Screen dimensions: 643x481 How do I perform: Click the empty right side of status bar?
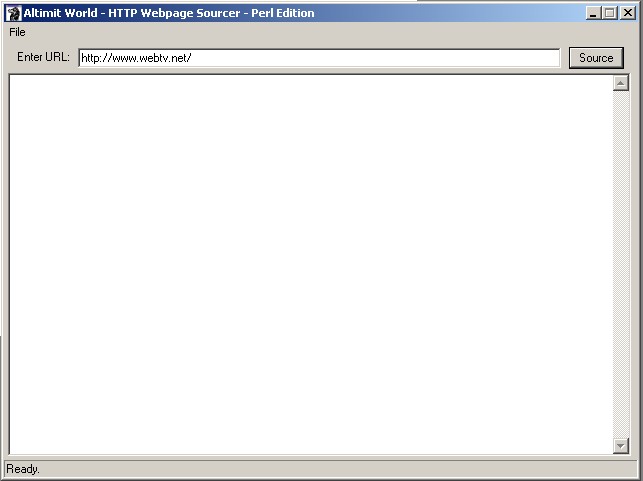(400, 469)
